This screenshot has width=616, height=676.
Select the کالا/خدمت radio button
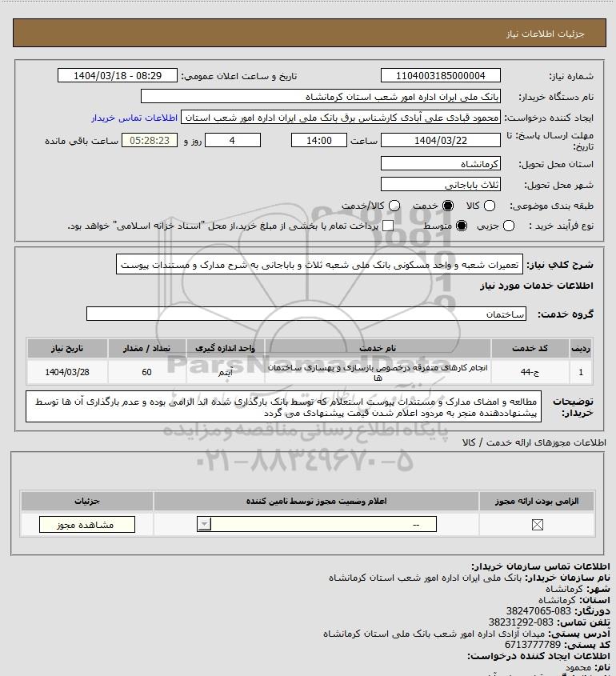tap(394, 206)
